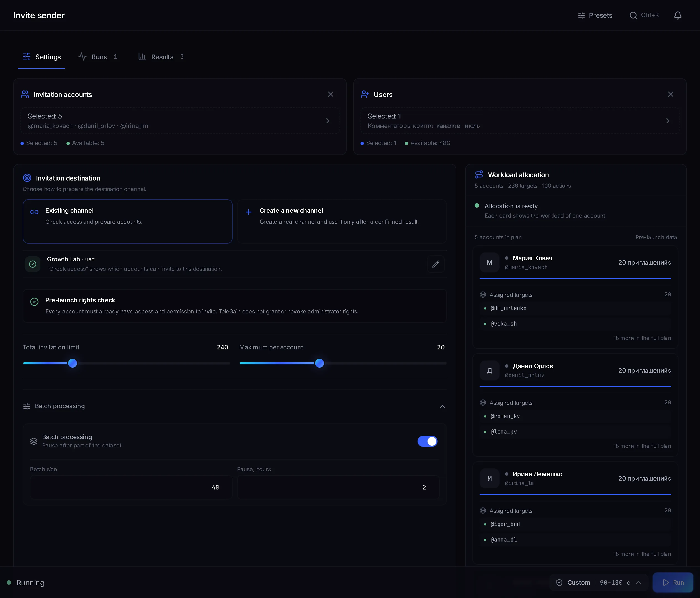Viewport: 700px width, 598px height.
Task: Click target @vika_sh
Action: pyautogui.click(x=575, y=324)
